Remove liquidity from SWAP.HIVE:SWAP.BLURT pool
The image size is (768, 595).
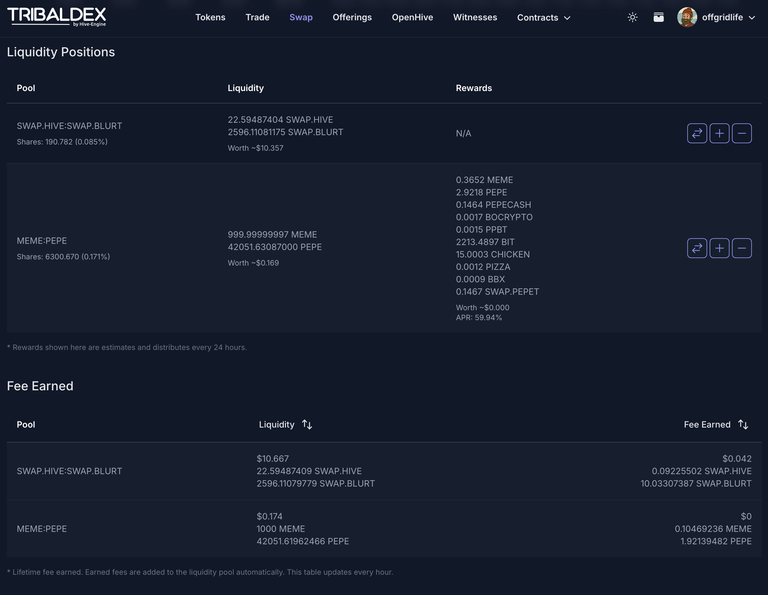click(x=742, y=133)
